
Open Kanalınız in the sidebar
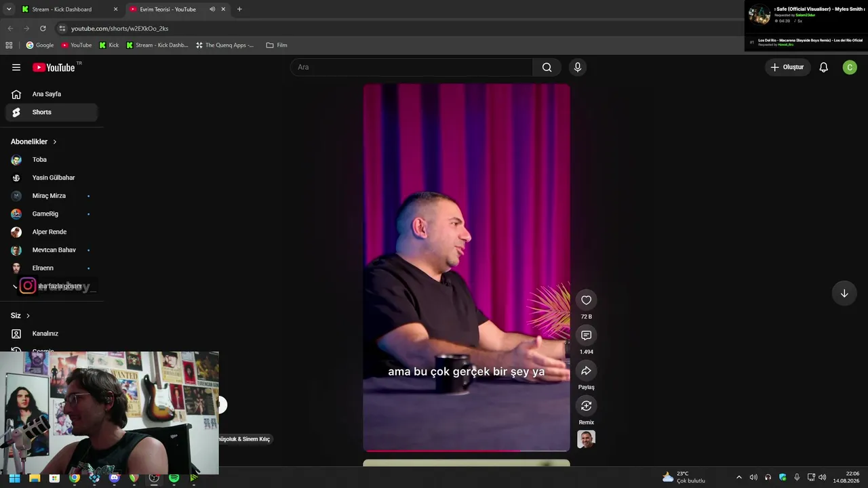point(52,333)
